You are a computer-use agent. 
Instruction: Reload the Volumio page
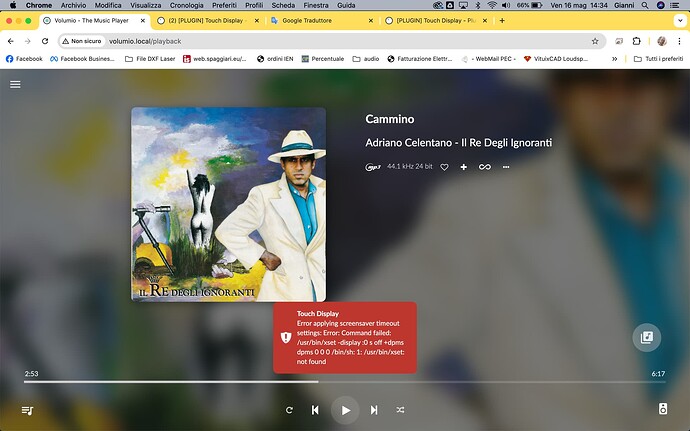pos(45,41)
